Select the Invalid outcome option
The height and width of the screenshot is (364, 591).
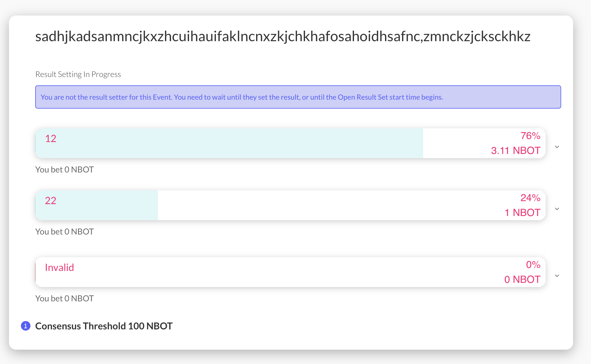59,267
